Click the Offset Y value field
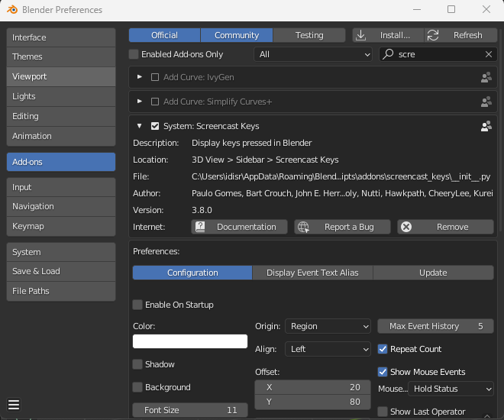Viewport: 504px width, 420px height. tap(312, 402)
